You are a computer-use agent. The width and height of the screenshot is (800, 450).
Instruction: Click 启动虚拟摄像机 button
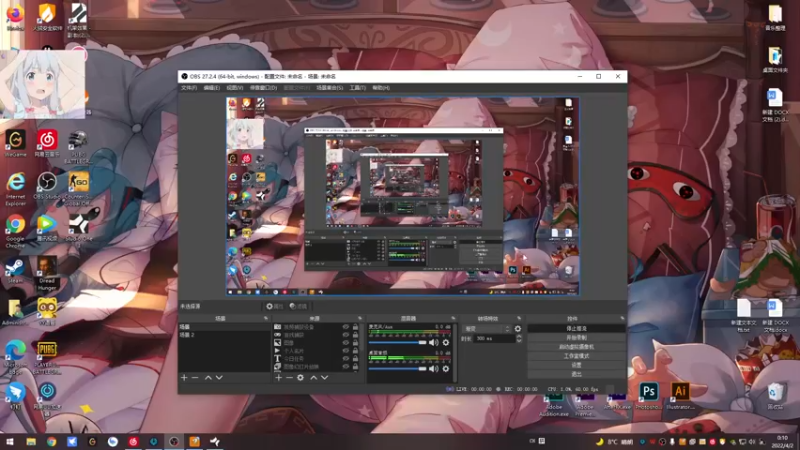point(577,347)
